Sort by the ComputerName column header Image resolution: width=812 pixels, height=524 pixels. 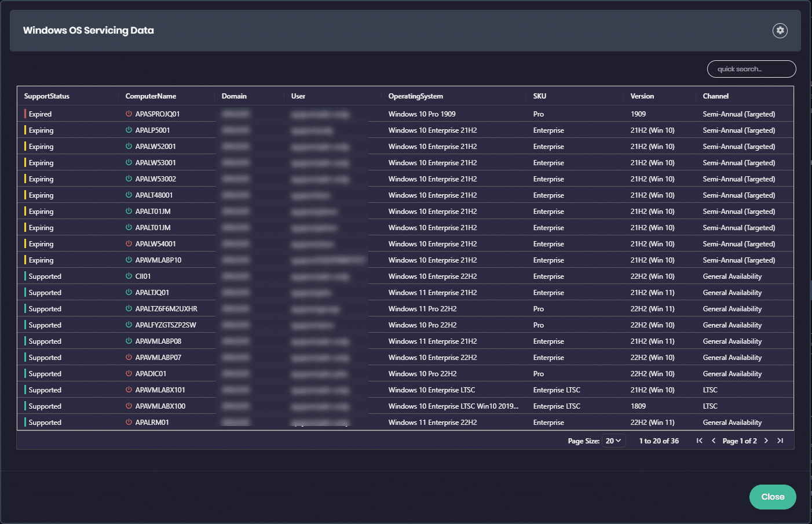pos(151,96)
